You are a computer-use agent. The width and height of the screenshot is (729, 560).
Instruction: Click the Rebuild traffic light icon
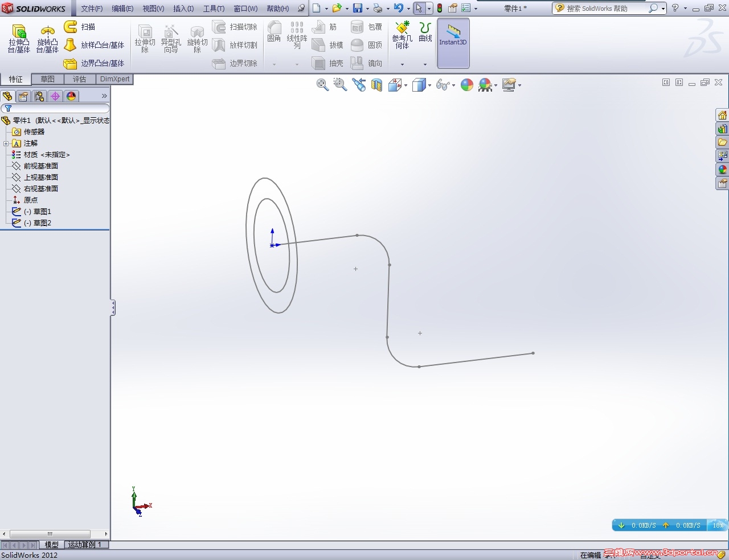440,8
